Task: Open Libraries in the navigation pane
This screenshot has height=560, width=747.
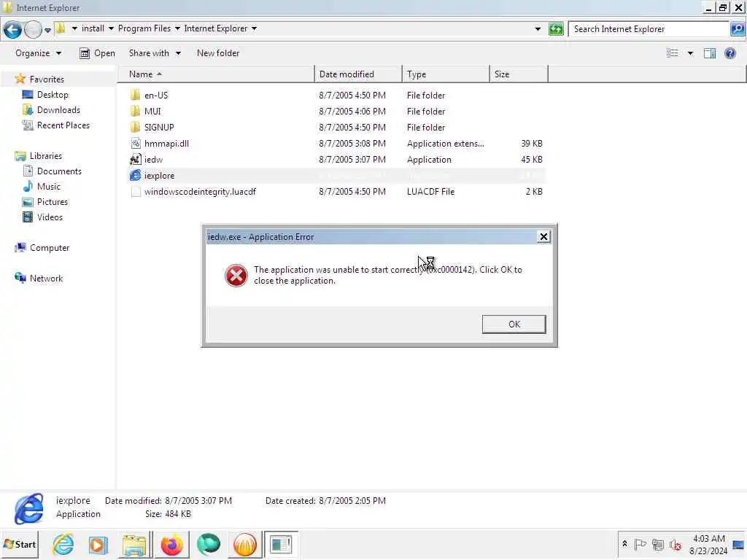Action: point(46,156)
